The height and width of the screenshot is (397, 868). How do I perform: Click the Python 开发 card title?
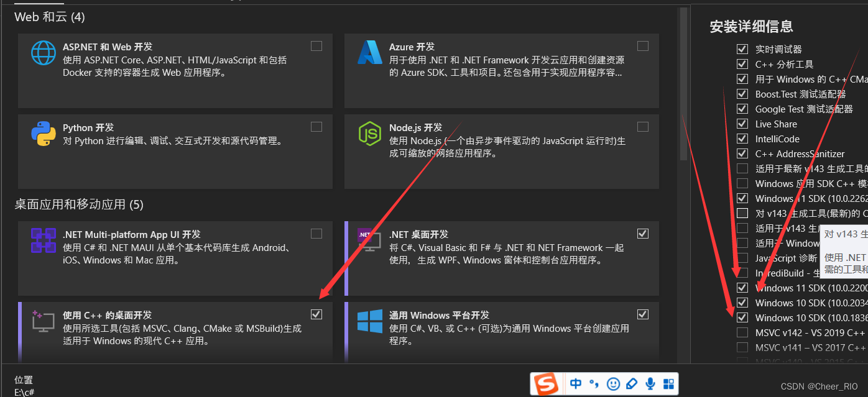pyautogui.click(x=88, y=127)
